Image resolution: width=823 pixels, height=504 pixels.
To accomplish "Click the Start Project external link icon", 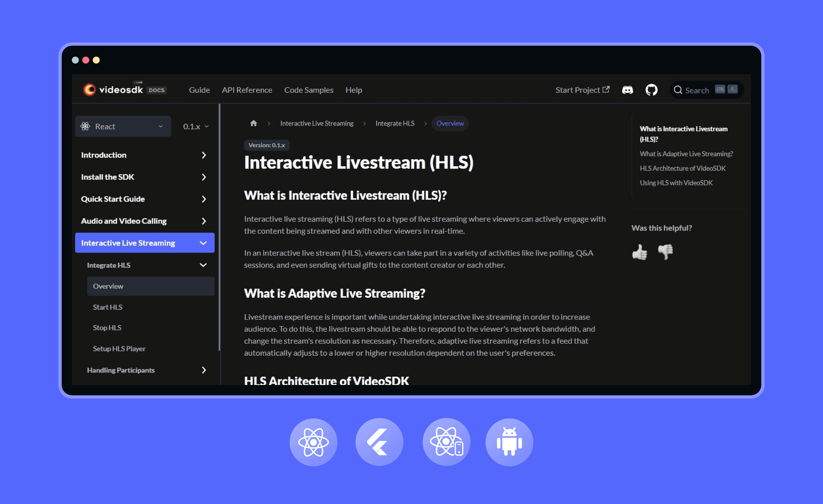I will [606, 89].
